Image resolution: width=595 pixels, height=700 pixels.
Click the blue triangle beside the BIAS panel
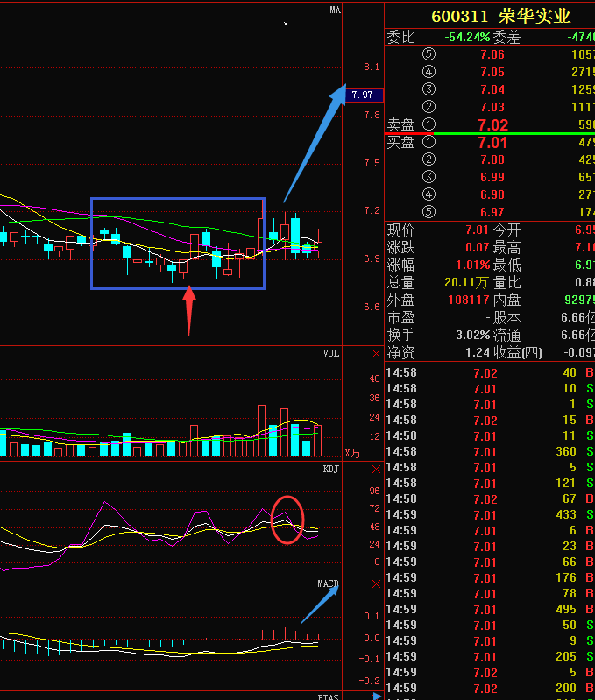(377, 696)
